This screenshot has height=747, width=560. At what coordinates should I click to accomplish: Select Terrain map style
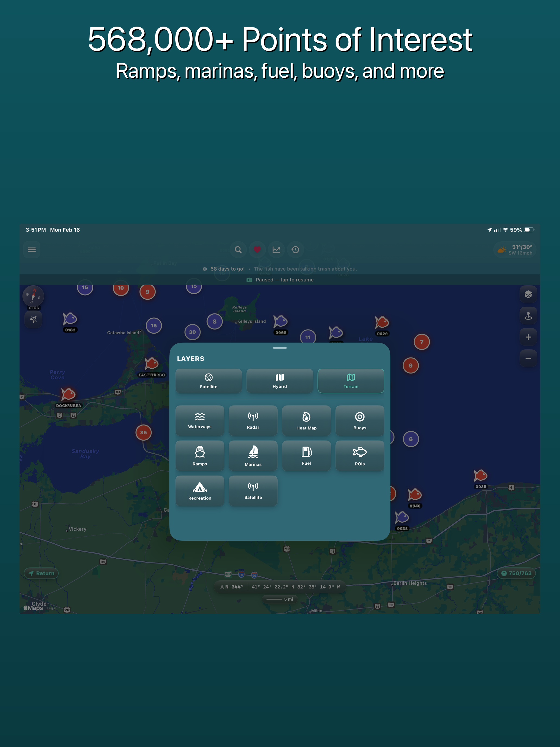[351, 381]
